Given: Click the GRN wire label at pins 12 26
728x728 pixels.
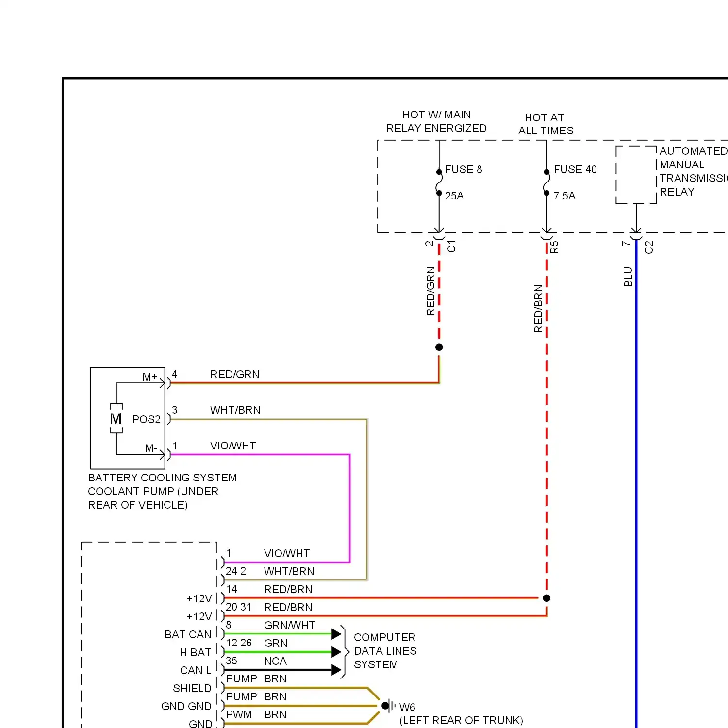Looking at the screenshot, I should point(276,643).
